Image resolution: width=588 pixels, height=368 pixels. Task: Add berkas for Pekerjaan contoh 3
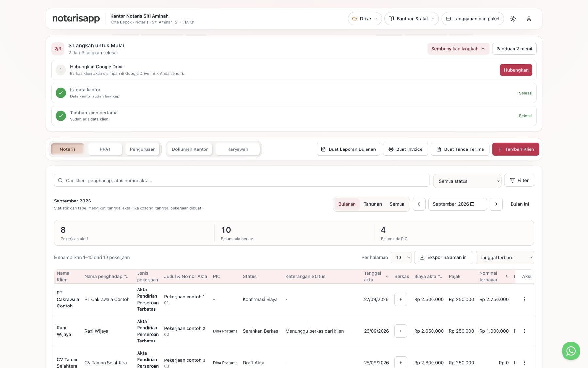[400, 362]
